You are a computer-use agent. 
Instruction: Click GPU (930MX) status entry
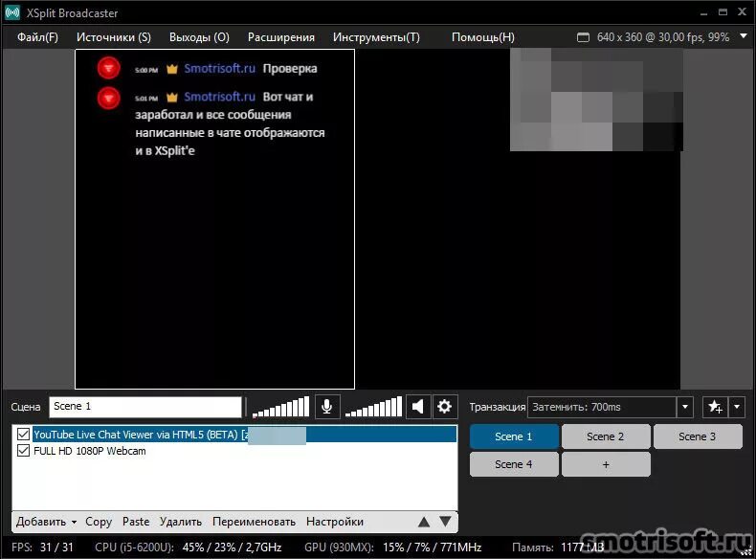tap(393, 548)
